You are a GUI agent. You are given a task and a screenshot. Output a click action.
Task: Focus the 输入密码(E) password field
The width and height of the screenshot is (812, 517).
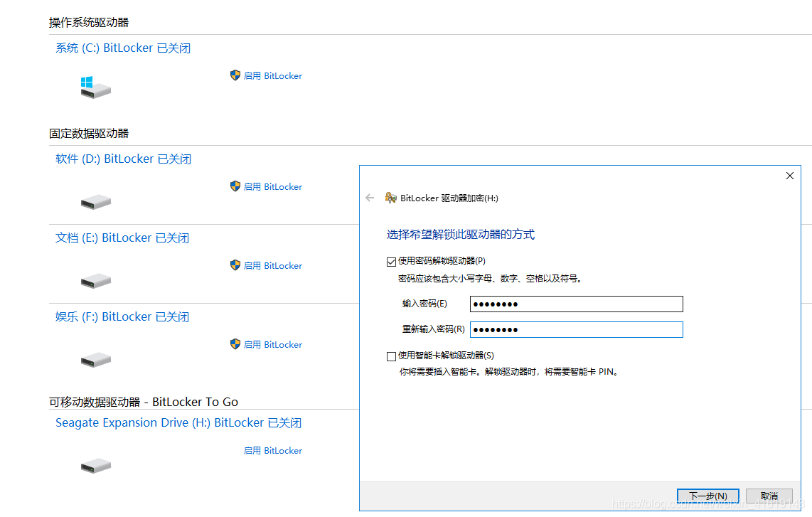(x=577, y=304)
